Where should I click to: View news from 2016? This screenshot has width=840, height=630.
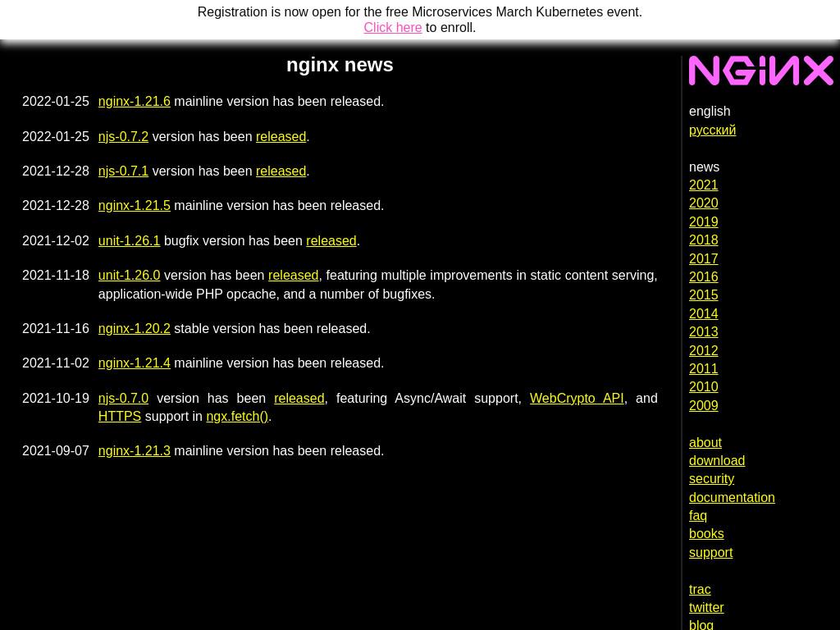(703, 277)
